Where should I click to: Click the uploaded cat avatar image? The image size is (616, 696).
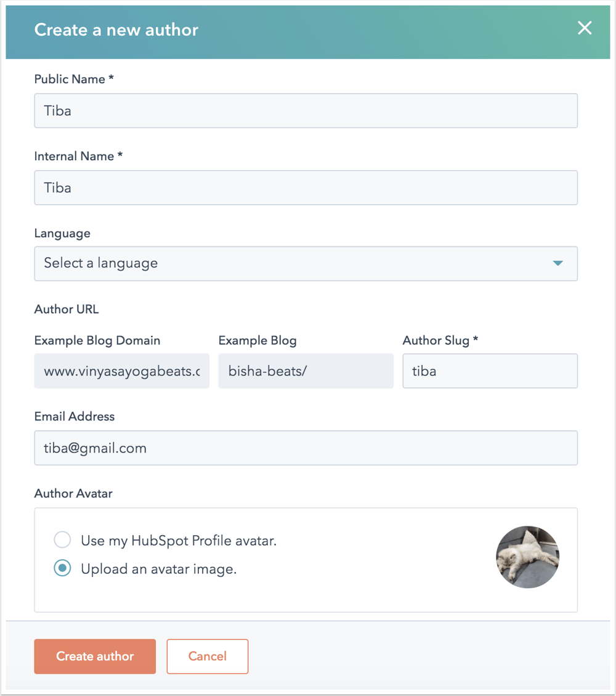(527, 557)
